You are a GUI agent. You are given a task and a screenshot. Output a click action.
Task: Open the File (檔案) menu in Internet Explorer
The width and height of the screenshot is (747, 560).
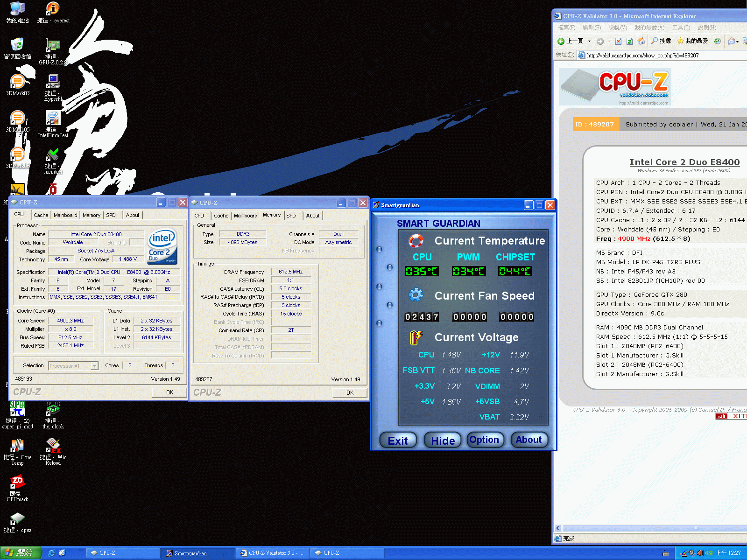pos(566,28)
